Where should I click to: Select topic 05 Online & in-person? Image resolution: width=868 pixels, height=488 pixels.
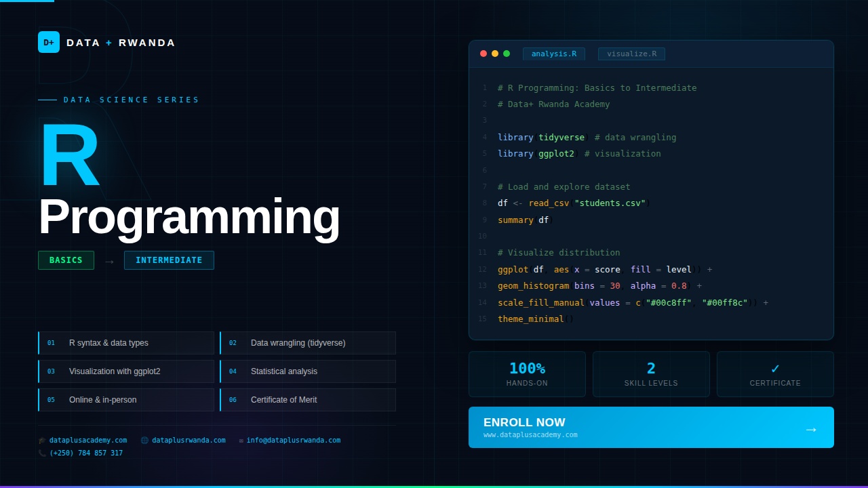(x=126, y=400)
